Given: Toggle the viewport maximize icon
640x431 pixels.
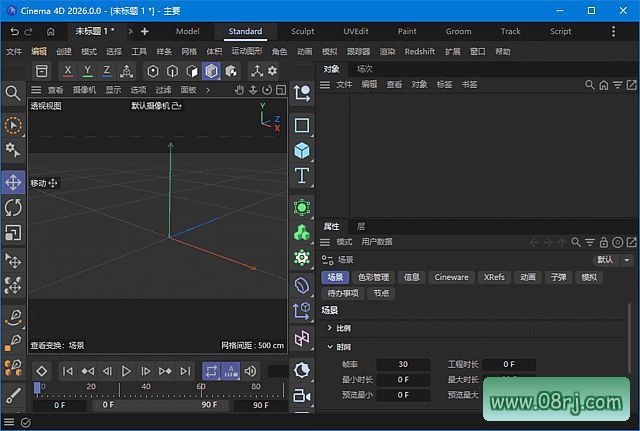Looking at the screenshot, I should pos(281,90).
